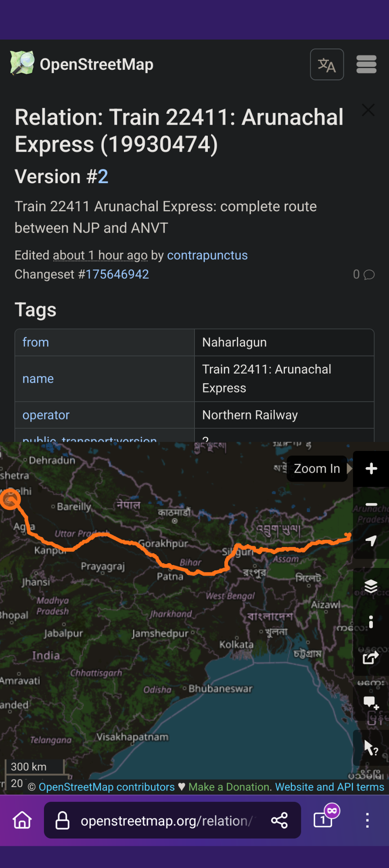Close the relation details panel

[x=368, y=110]
